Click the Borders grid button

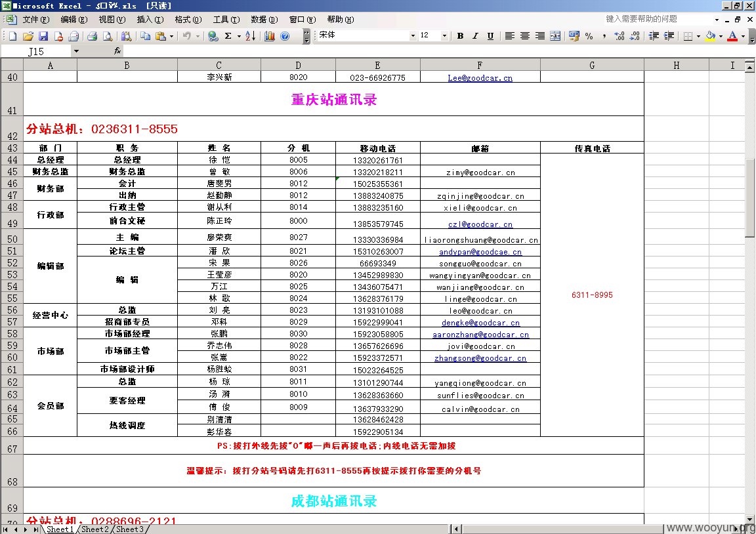688,35
